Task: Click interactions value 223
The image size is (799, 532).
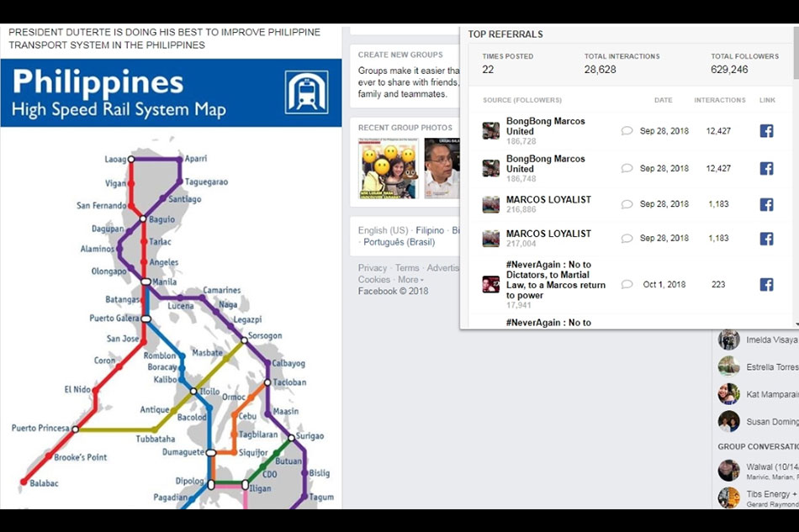Action: pos(718,284)
